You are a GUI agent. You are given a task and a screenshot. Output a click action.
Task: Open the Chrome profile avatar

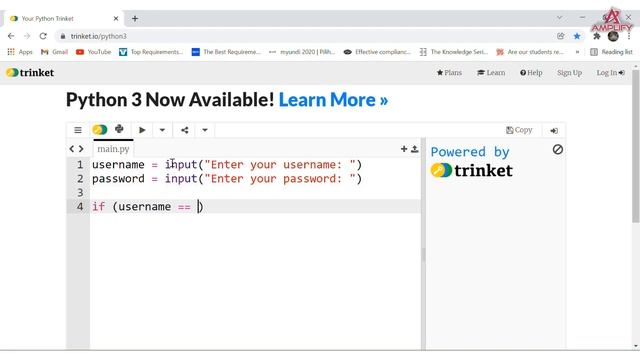(x=613, y=36)
